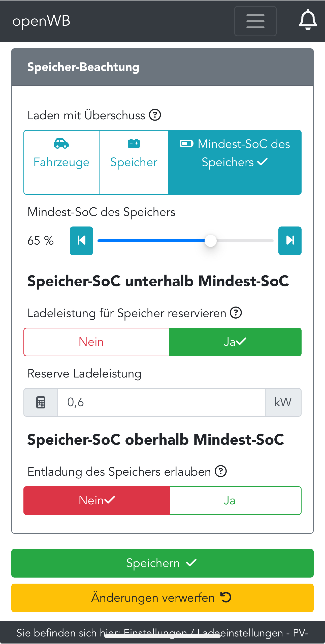325x644 pixels.
Task: Disallow storage discharge with Nein
Action: tap(96, 500)
